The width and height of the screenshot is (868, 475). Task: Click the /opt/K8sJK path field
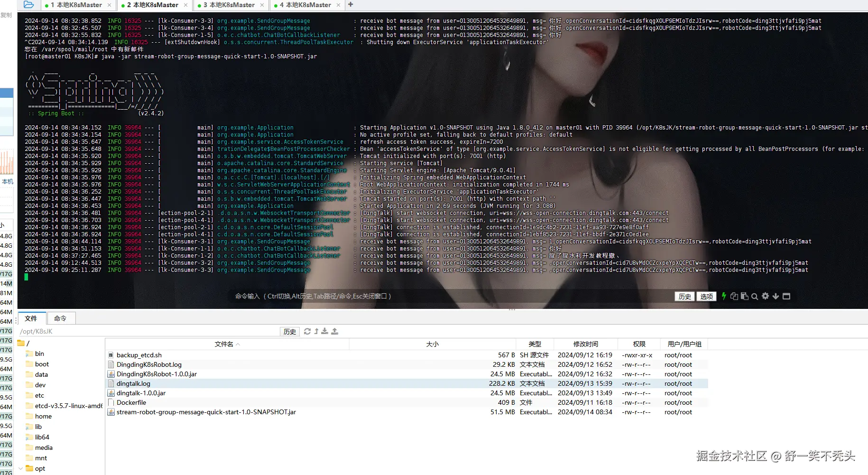click(148, 332)
